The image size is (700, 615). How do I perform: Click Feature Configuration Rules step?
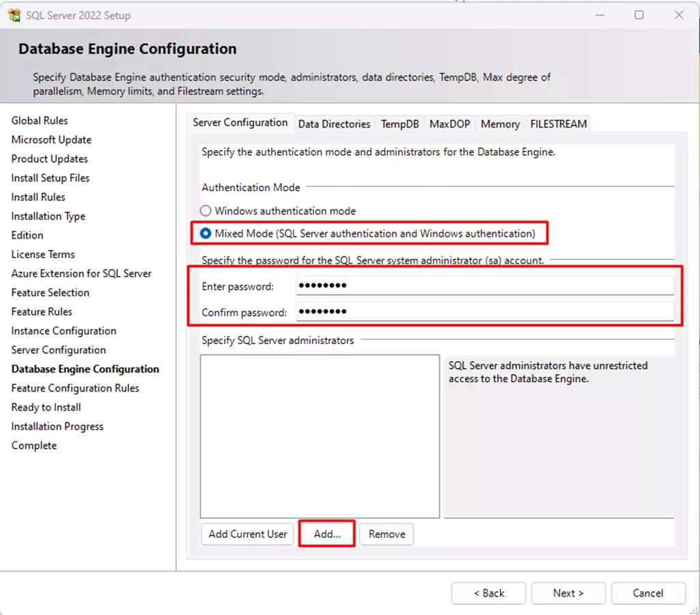pos(75,388)
